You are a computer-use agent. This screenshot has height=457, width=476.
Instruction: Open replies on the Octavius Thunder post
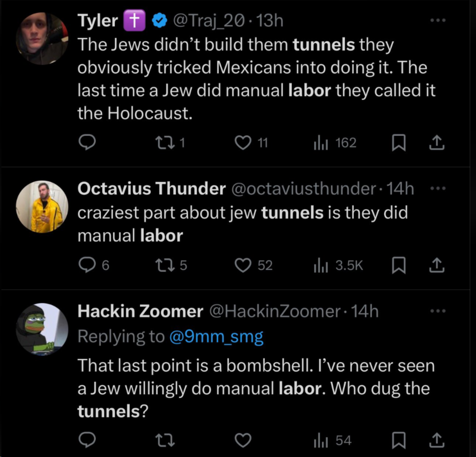(x=87, y=265)
